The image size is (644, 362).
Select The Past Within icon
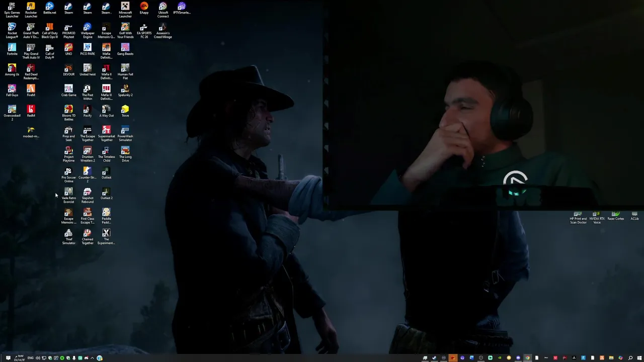tap(87, 92)
